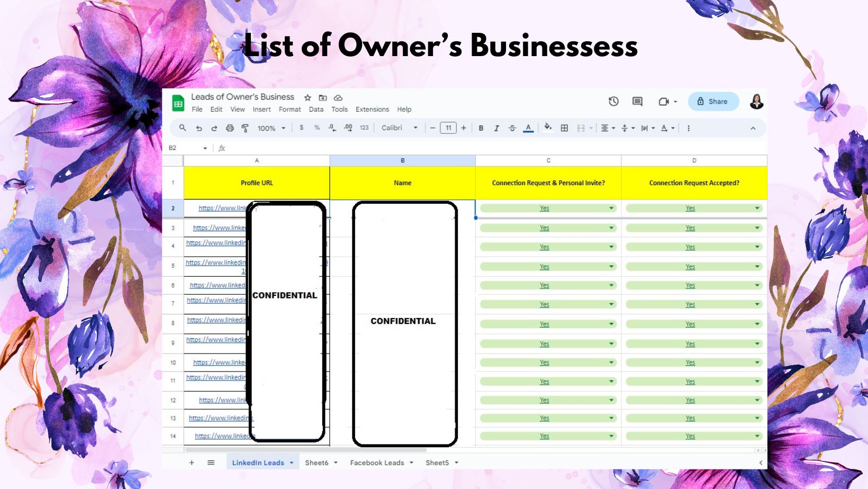Click the font size field showing 11

(448, 128)
